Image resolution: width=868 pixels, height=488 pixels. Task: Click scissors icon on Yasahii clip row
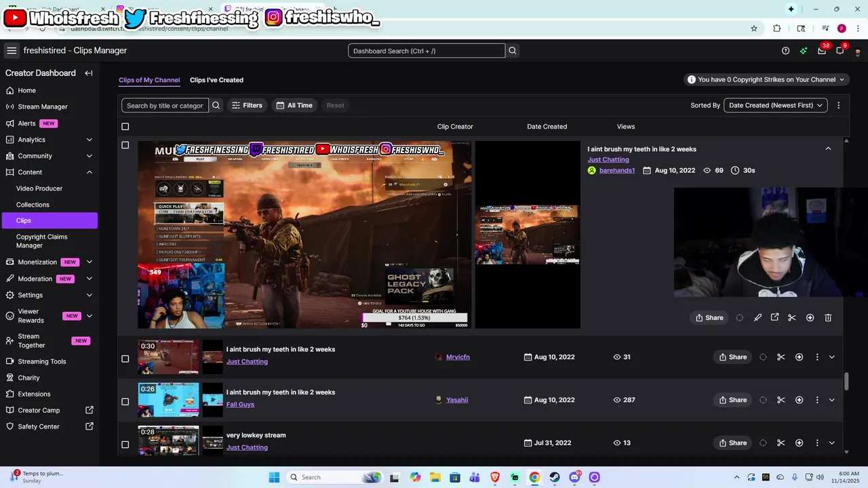pyautogui.click(x=781, y=400)
